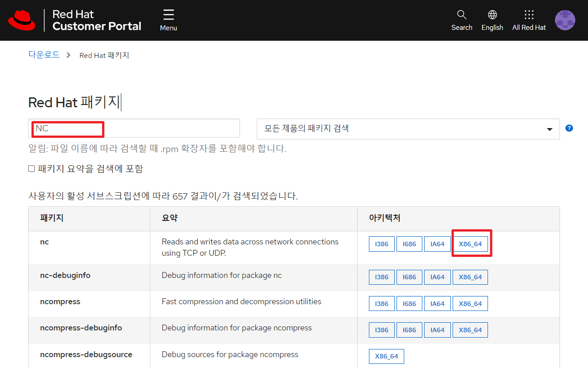Select X86_64 architecture for ncompress-debuginfo

tap(470, 330)
